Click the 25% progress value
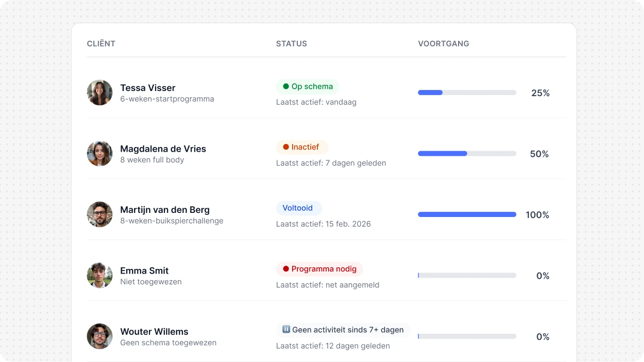Viewport: 644px width, 362px height. (540, 93)
